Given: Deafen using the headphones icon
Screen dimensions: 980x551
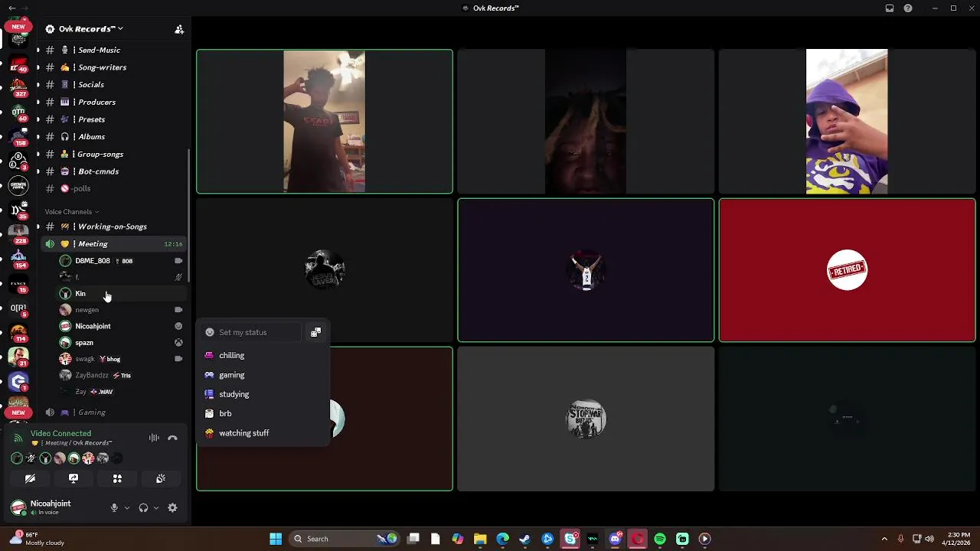Looking at the screenshot, I should pos(143,507).
